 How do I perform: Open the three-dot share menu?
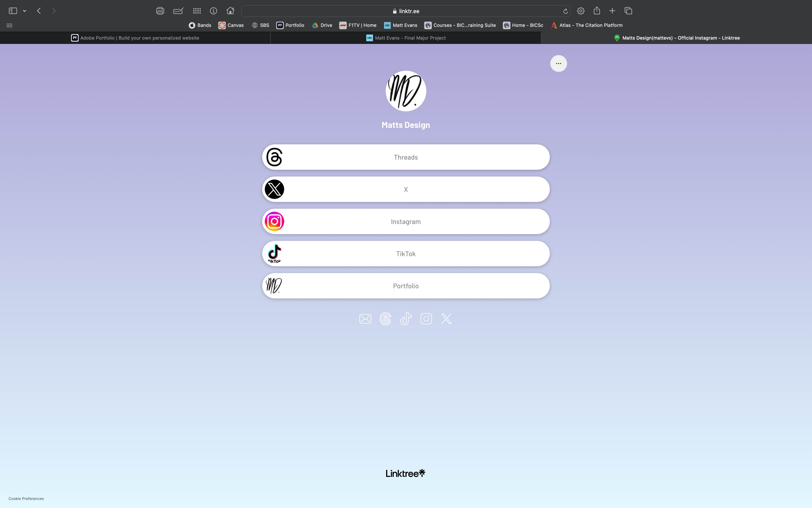pos(558,63)
